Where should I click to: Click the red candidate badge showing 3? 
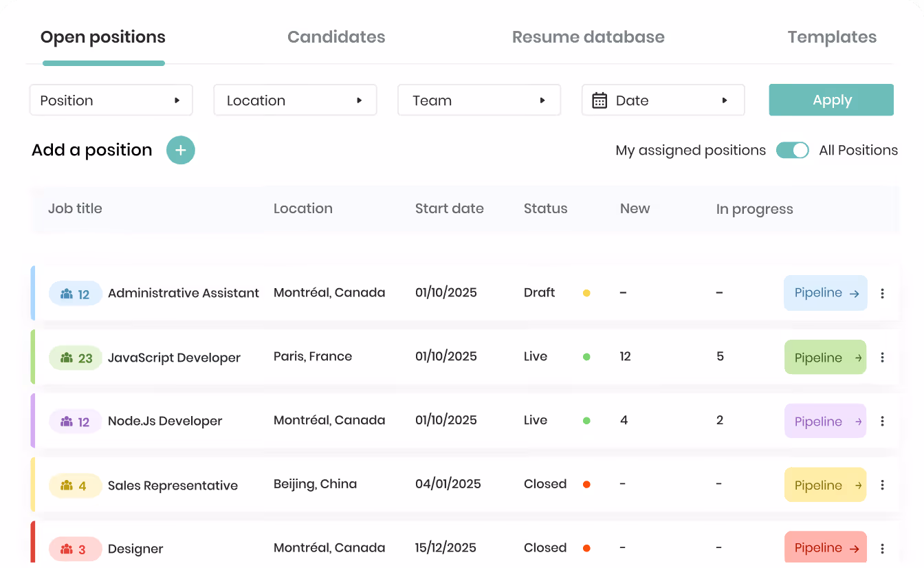[x=76, y=549]
